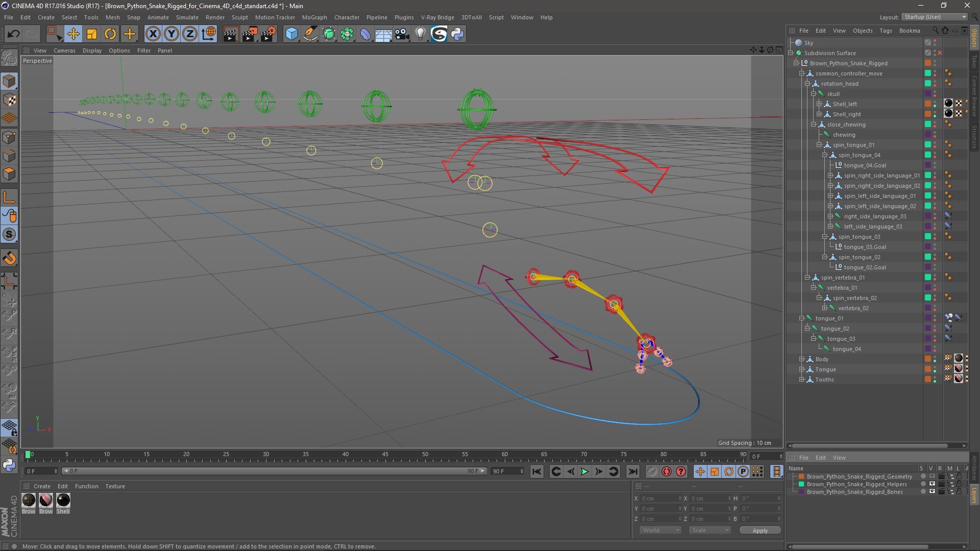Open the spline pen tool icon
980x551 pixels.
tap(310, 34)
